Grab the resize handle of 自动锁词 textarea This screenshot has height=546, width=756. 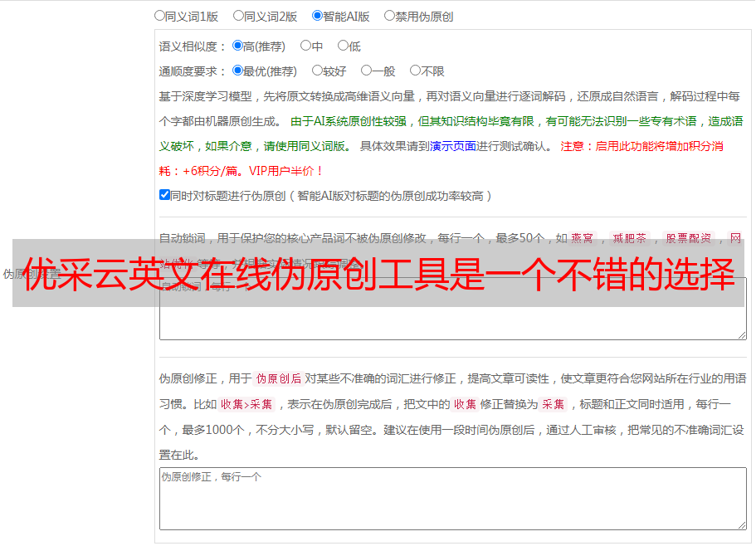point(742,335)
